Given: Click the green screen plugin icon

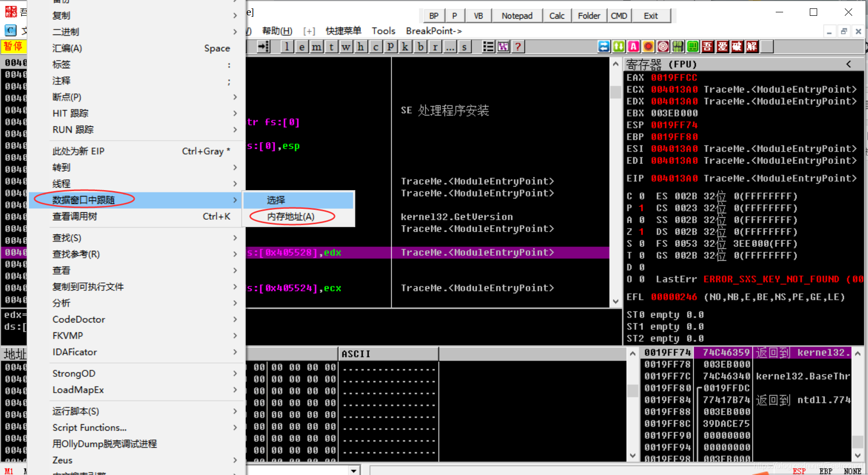Looking at the screenshot, I should click(x=693, y=47).
